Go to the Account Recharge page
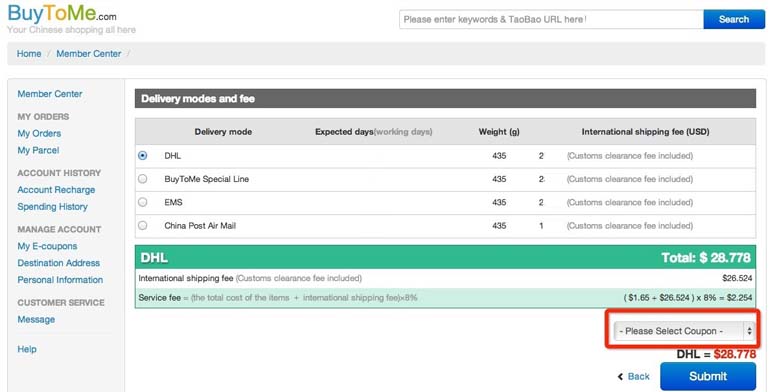This screenshot has width=770, height=392. pos(56,190)
